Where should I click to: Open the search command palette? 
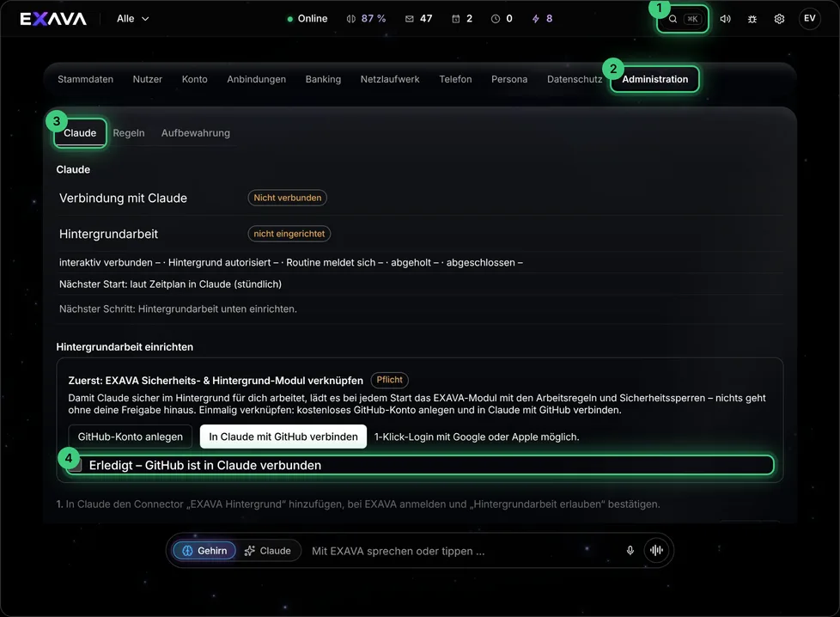[x=683, y=19]
